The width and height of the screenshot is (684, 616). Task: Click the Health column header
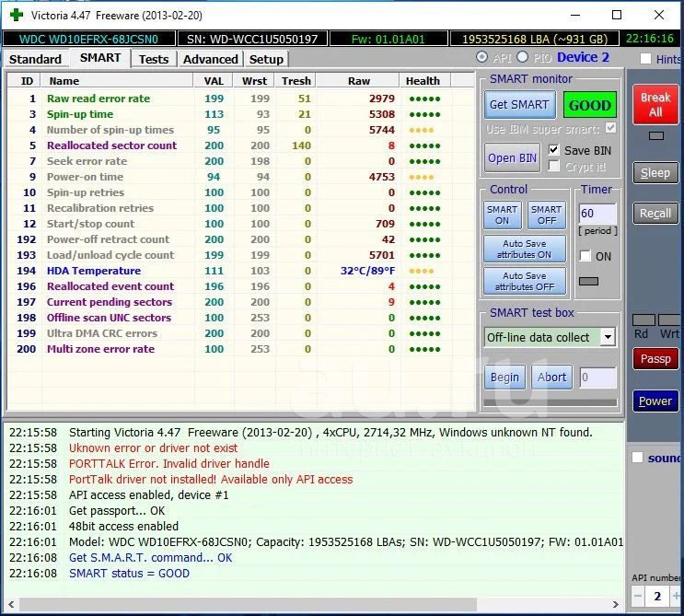point(424,81)
